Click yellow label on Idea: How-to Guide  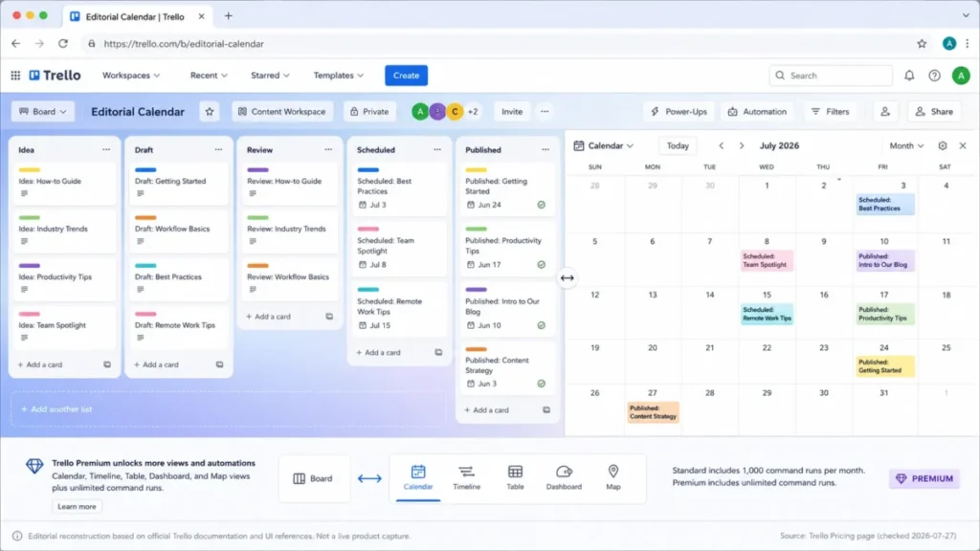(x=30, y=170)
